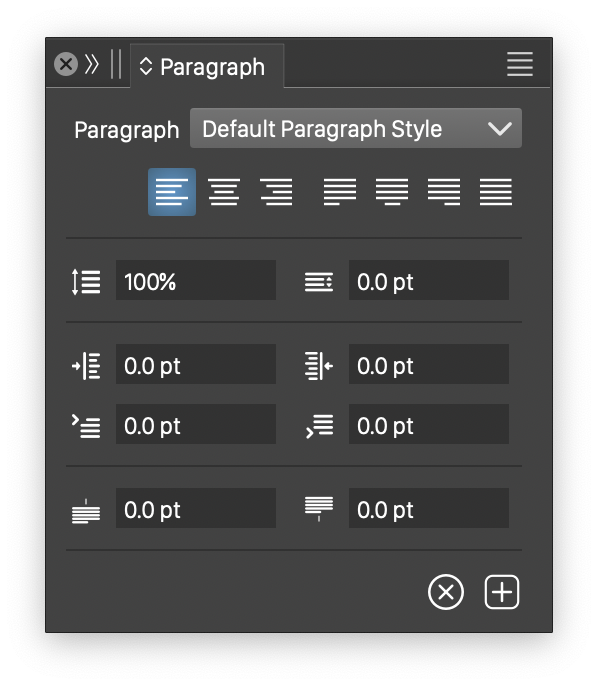Select align center paragraph alignment
The width and height of the screenshot is (598, 686).
224,192
